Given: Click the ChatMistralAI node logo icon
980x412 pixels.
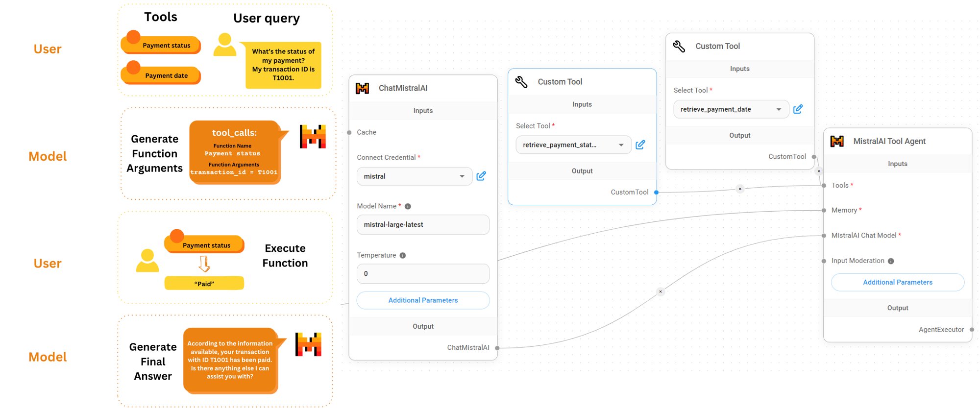Looking at the screenshot, I should click(x=362, y=88).
